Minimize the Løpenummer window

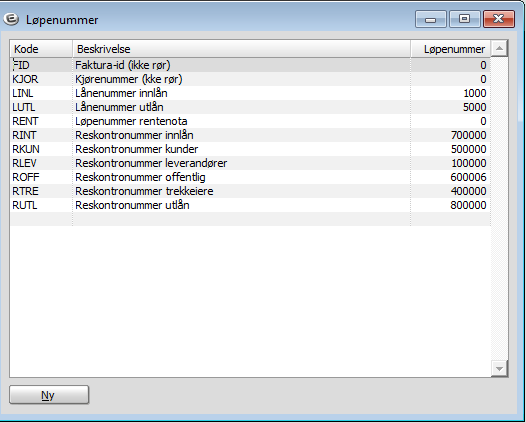point(430,19)
